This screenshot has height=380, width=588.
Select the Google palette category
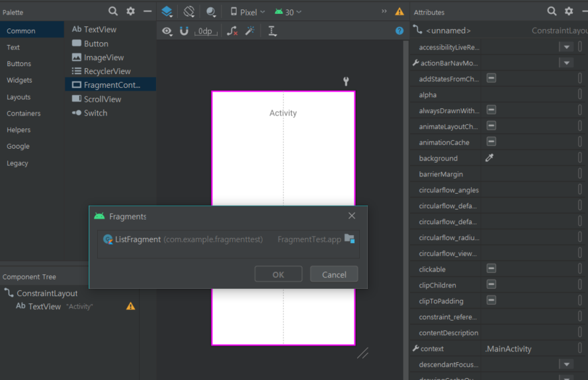(x=32, y=146)
